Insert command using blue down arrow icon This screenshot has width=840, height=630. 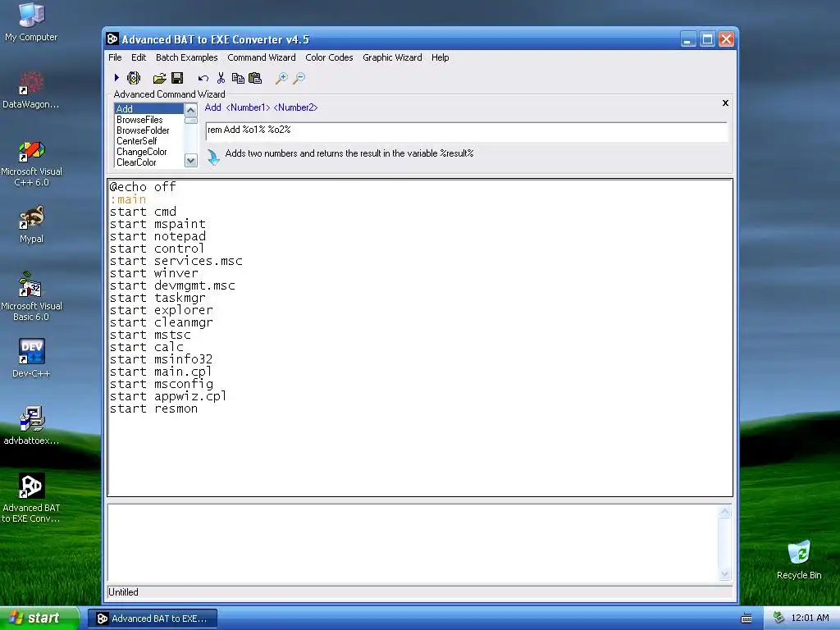click(213, 157)
